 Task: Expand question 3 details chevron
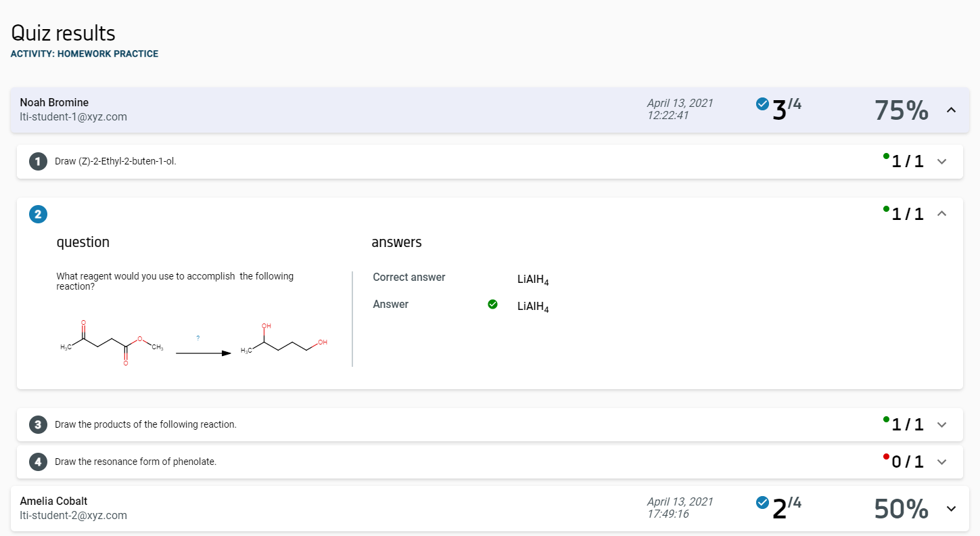click(x=941, y=425)
